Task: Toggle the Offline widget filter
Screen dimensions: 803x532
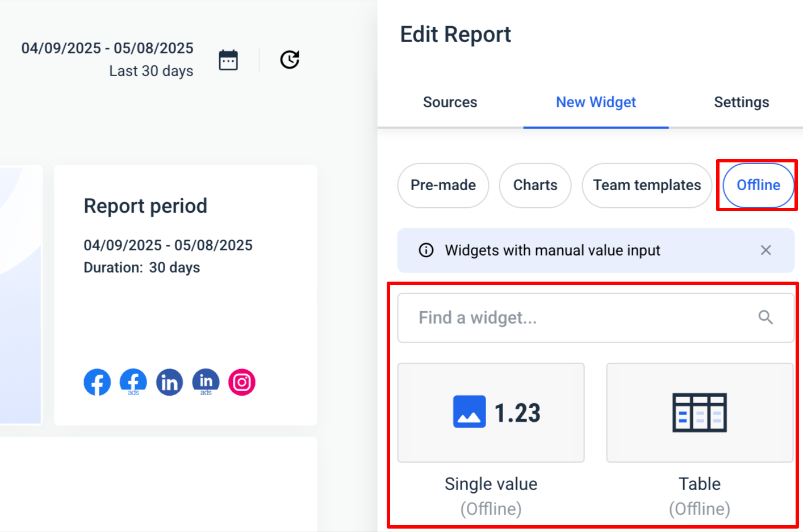Action: pyautogui.click(x=758, y=185)
